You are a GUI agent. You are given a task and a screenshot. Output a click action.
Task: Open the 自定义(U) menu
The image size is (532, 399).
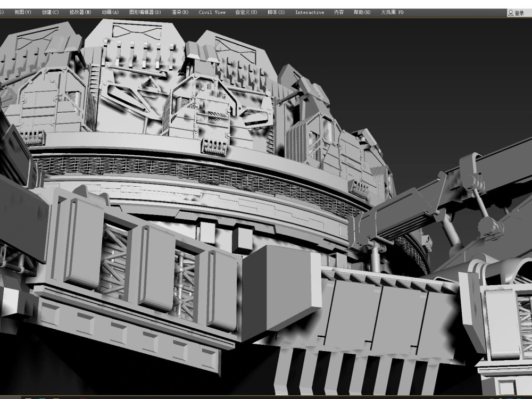point(246,12)
